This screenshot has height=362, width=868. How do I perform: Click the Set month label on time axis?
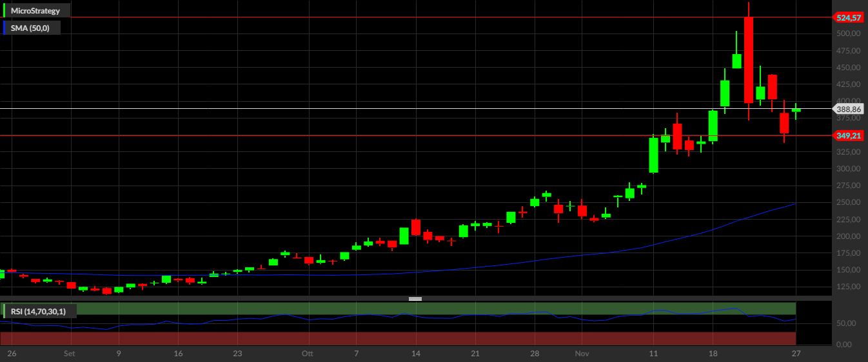point(70,354)
